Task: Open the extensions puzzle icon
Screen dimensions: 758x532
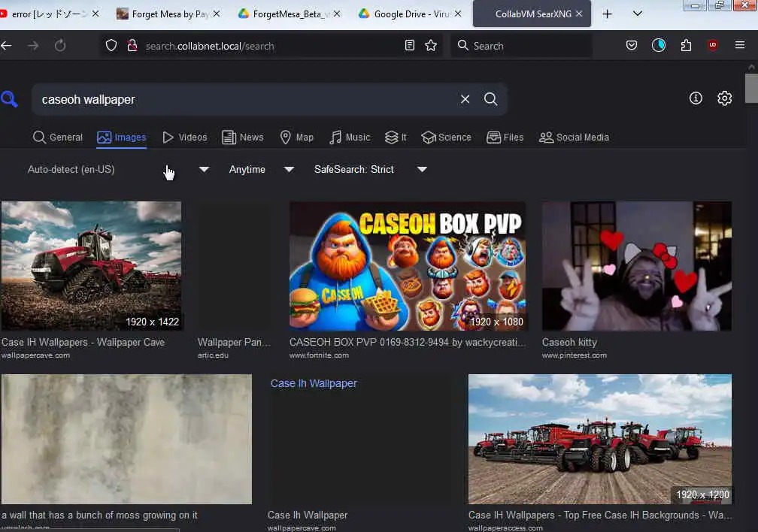Action: 686,45
